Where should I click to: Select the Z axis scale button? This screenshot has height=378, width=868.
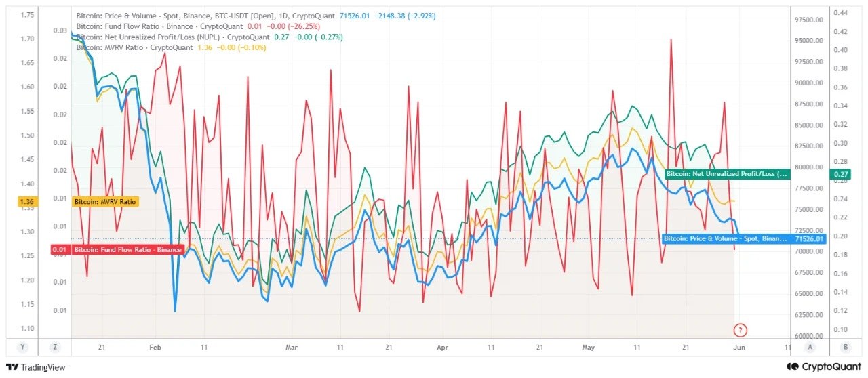point(57,347)
